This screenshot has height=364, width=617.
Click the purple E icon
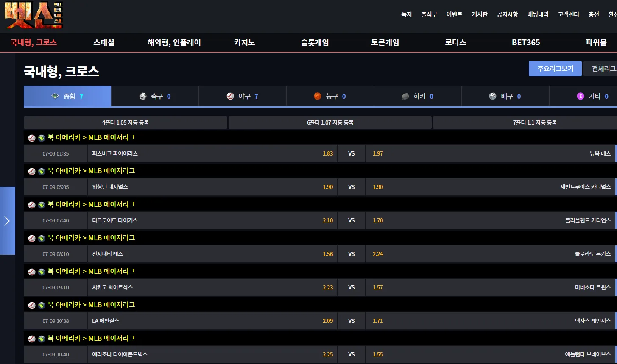click(x=581, y=96)
